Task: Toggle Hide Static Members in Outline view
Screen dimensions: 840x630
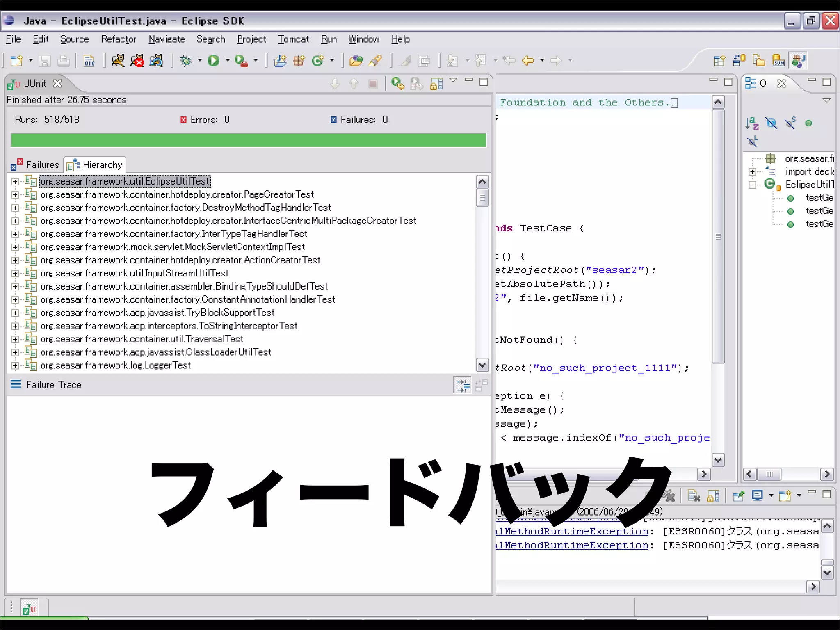Action: 790,123
